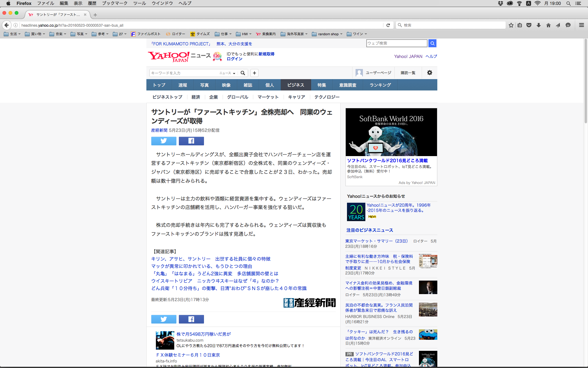Click the plus button beside the keyword search
The image size is (588, 368).
tap(254, 73)
